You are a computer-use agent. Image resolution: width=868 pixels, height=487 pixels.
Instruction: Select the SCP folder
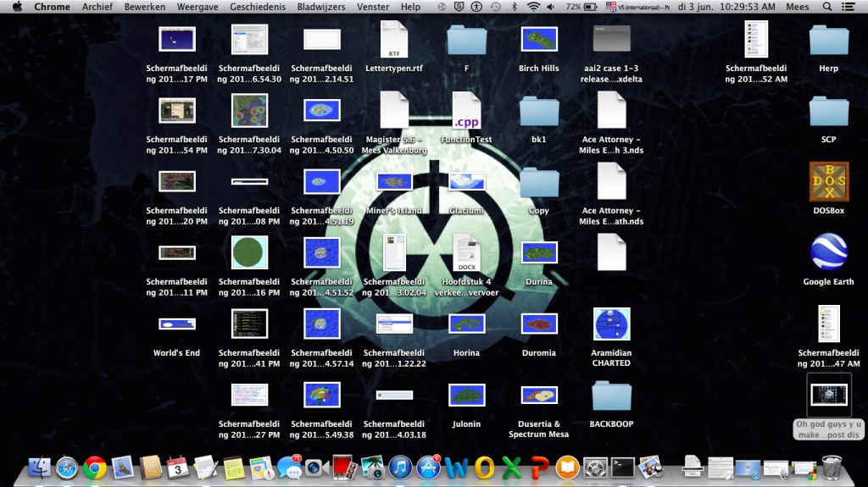829,111
